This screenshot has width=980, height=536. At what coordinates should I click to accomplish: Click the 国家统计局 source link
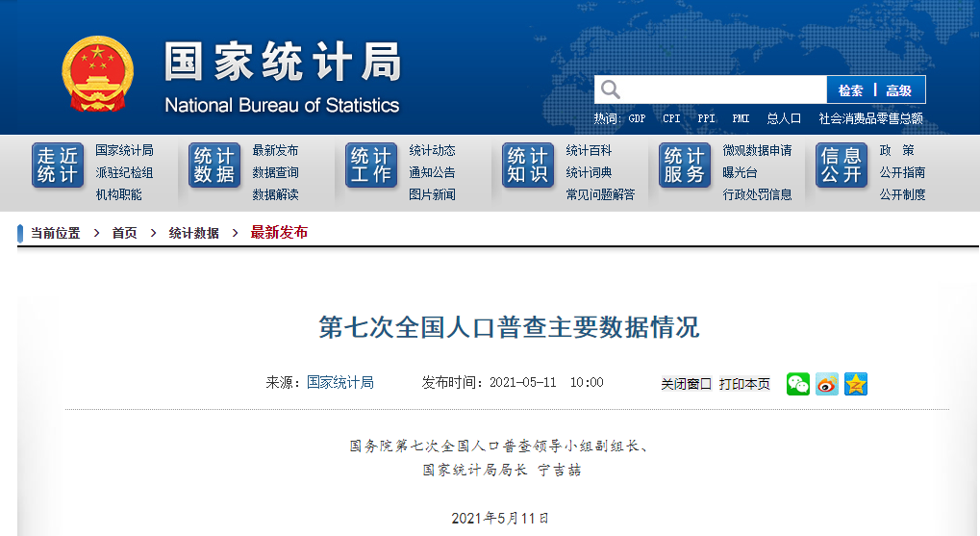click(340, 382)
